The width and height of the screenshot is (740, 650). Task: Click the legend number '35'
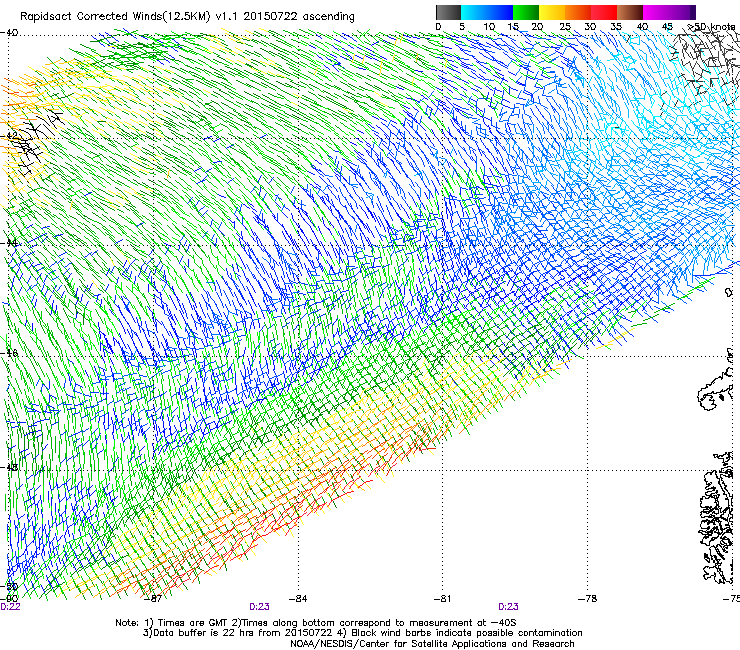pyautogui.click(x=616, y=27)
